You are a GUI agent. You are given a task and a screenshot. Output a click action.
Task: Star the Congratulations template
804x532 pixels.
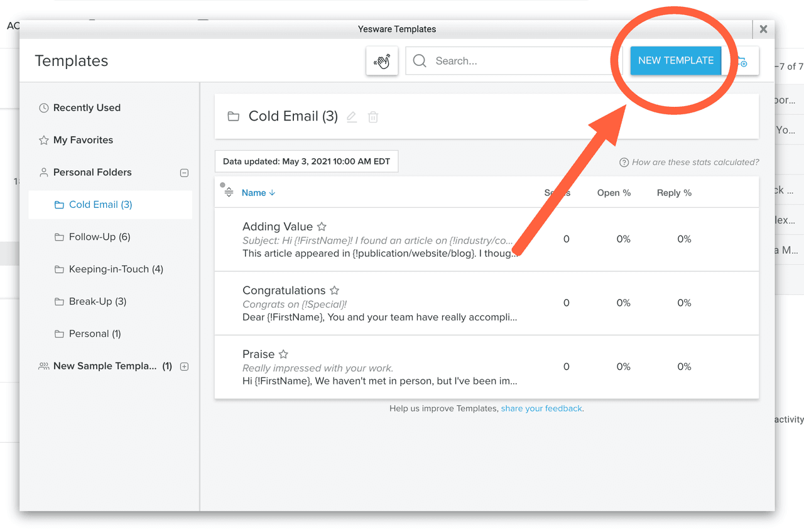click(334, 290)
